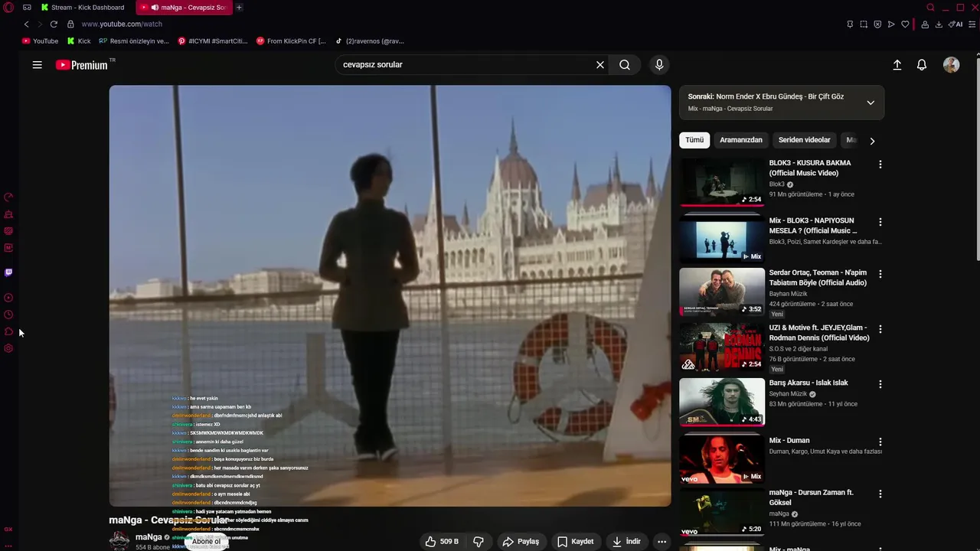The image size is (980, 551).
Task: Dislike the maNga video
Action: pos(479,541)
